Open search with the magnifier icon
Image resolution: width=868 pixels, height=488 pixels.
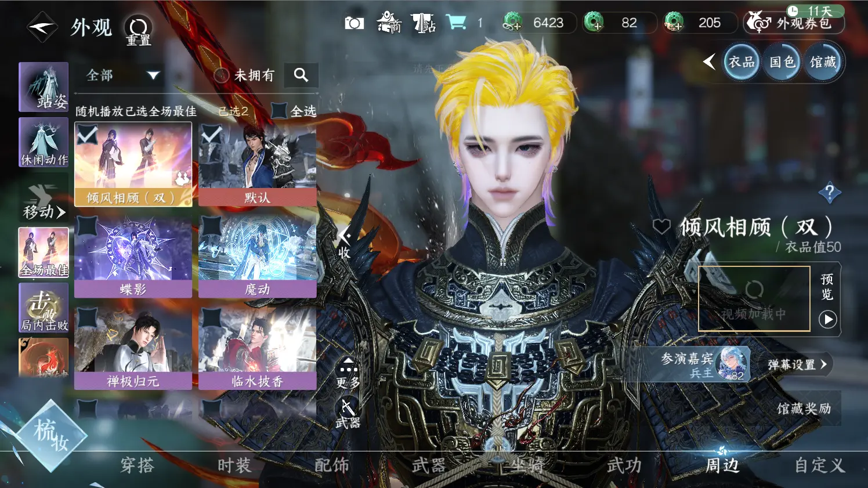pyautogui.click(x=301, y=75)
